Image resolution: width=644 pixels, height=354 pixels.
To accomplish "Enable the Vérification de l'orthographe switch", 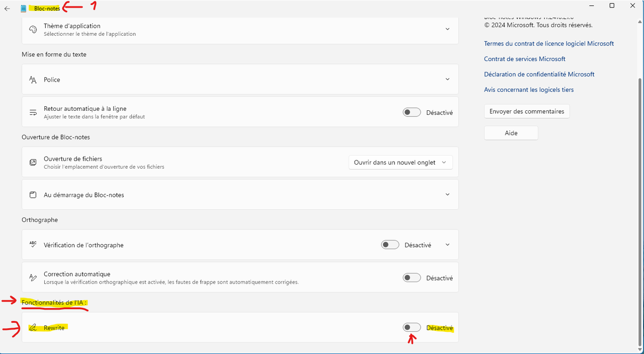I will click(x=390, y=245).
